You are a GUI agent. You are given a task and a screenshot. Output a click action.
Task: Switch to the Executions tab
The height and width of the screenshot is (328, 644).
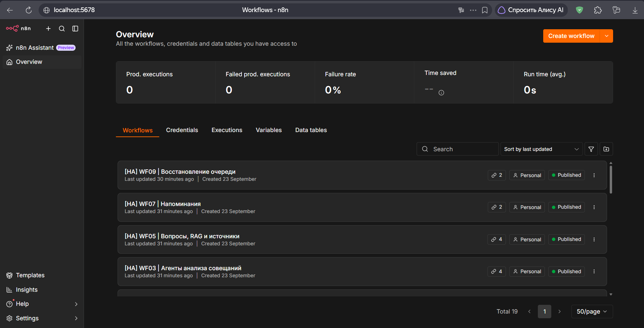coord(227,130)
